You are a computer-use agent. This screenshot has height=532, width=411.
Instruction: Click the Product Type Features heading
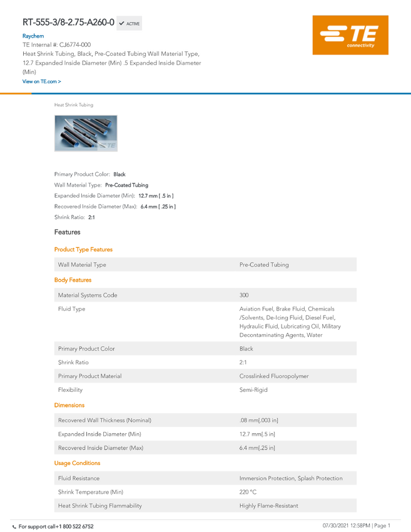[83, 249]
